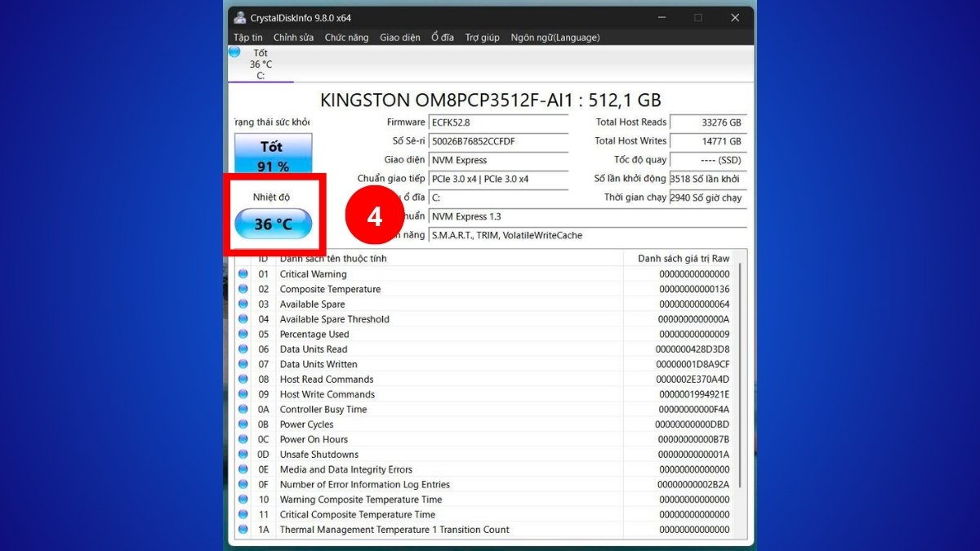Viewport: 980px width, 551px height.
Task: Click the status orb for Power On Hours row
Action: 243,439
